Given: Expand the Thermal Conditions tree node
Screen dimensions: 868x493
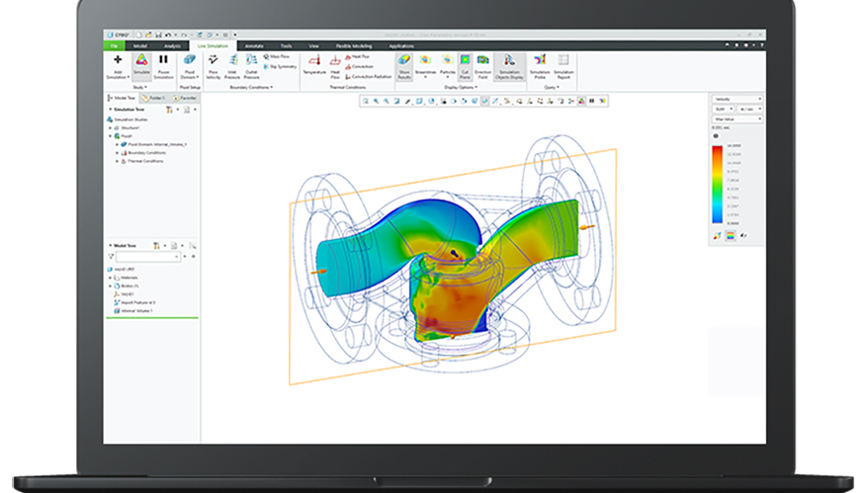Looking at the screenshot, I should [118, 160].
